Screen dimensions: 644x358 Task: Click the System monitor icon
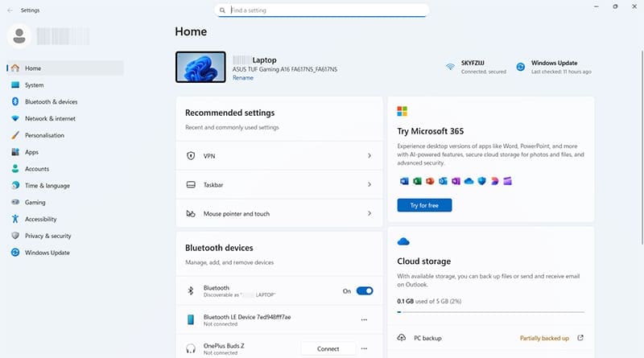pos(15,85)
